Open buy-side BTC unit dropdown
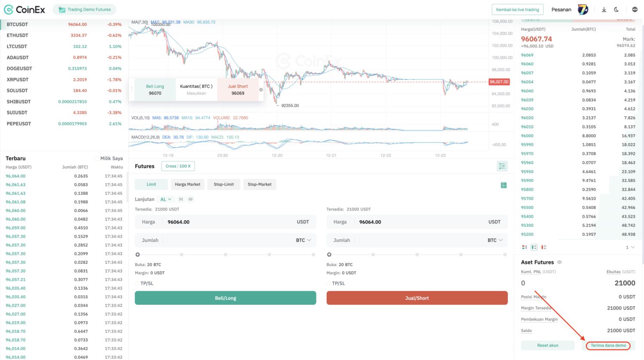This screenshot has width=644, height=360. click(304, 240)
